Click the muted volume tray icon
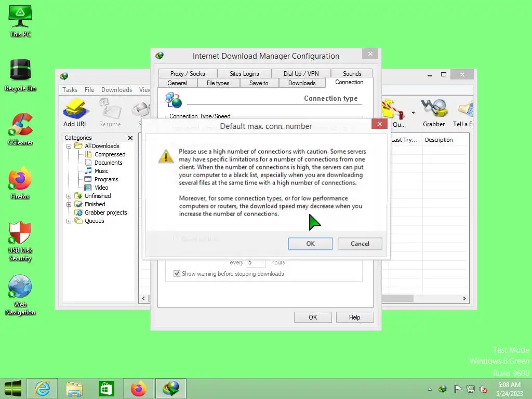The width and height of the screenshot is (532, 399). click(483, 389)
